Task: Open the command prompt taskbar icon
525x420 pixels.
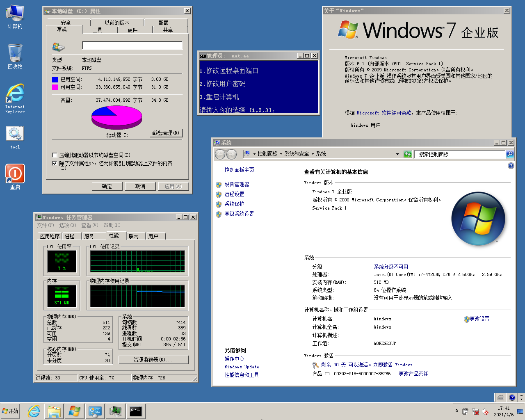Action: pyautogui.click(x=136, y=411)
